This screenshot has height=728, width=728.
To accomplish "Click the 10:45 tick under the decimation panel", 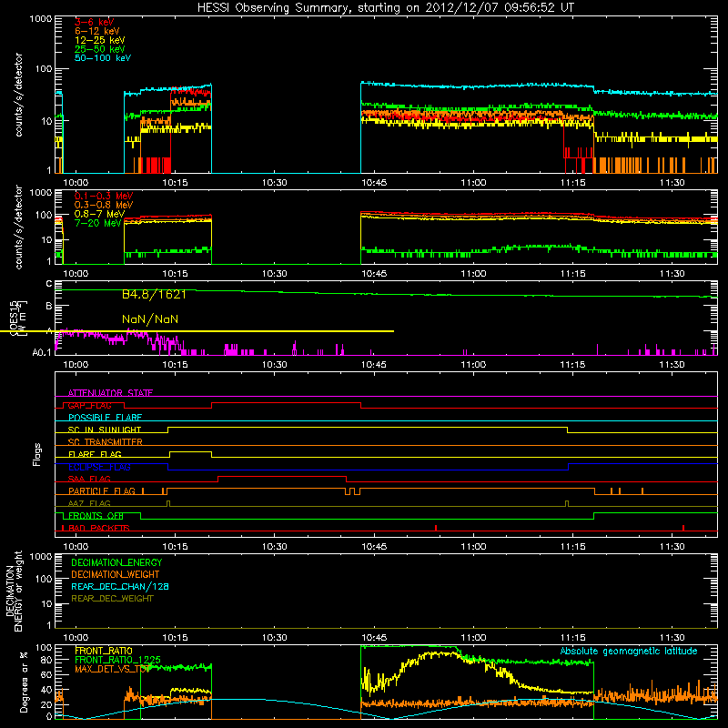I will point(374,638).
